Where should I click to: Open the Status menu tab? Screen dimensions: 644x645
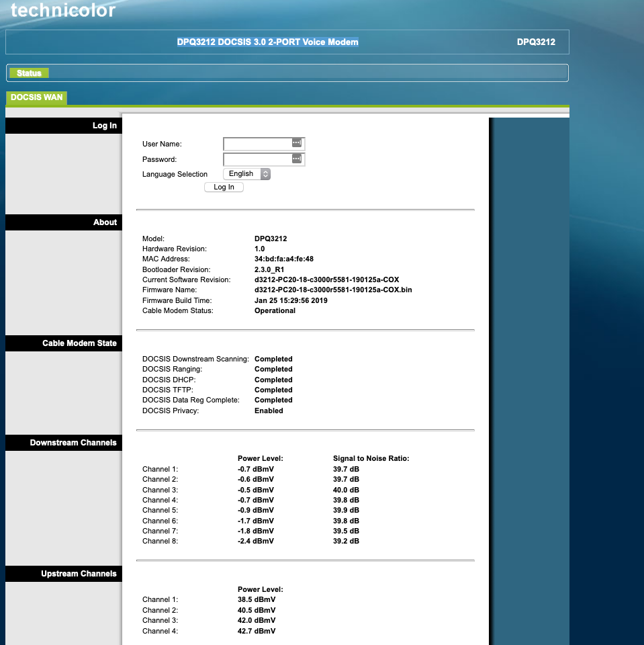pyautogui.click(x=29, y=73)
